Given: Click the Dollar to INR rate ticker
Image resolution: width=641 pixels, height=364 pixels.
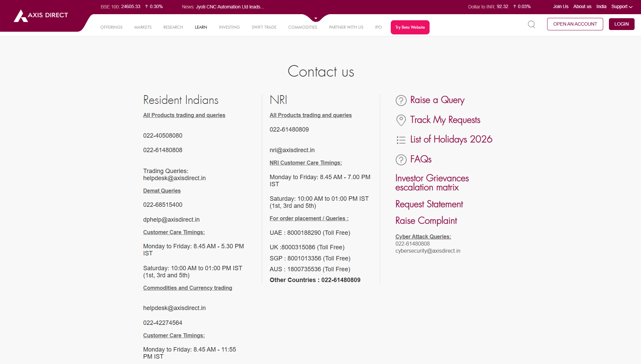Looking at the screenshot, I should tap(499, 7).
